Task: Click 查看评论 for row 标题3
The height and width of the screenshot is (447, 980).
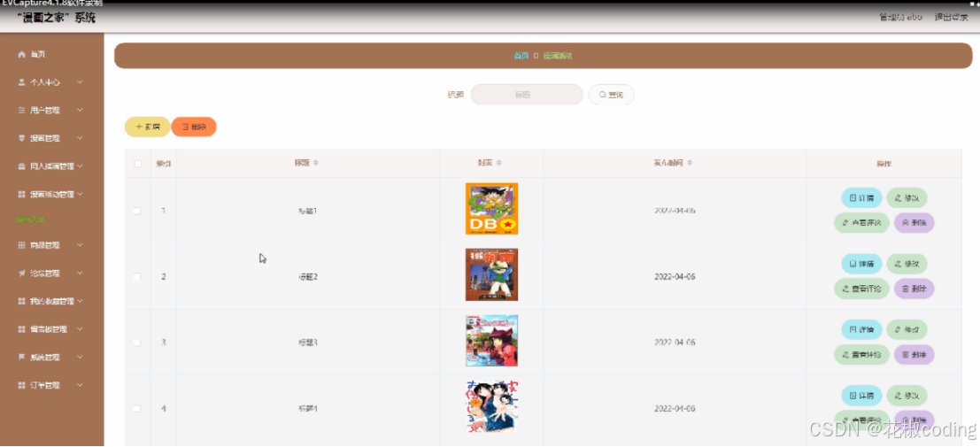Action: tap(862, 354)
